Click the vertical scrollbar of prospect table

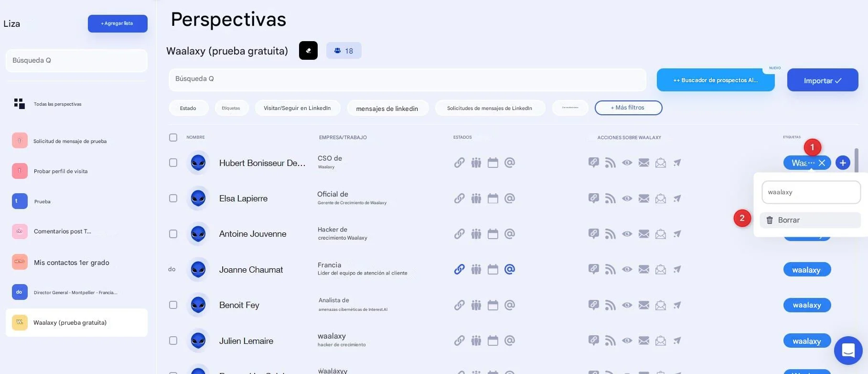856,160
